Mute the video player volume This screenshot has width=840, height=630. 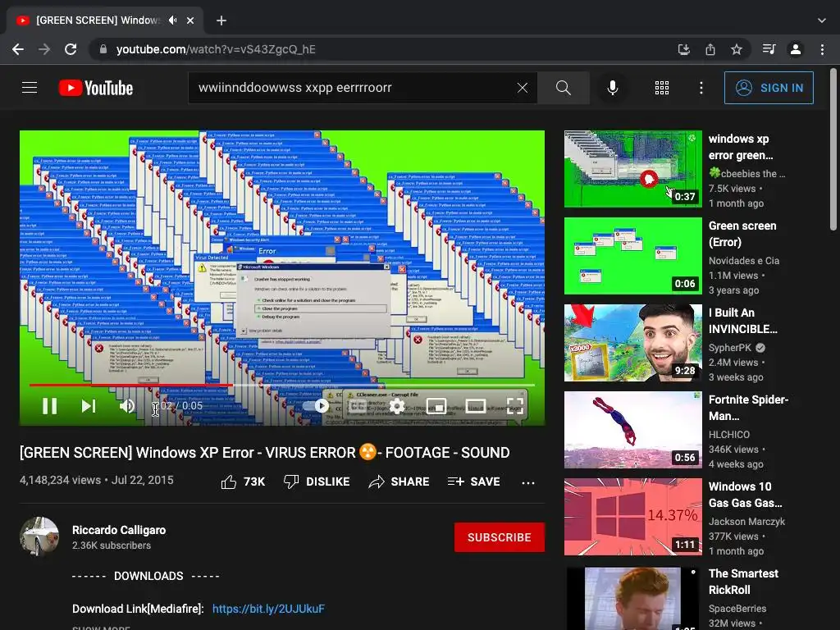tap(127, 406)
